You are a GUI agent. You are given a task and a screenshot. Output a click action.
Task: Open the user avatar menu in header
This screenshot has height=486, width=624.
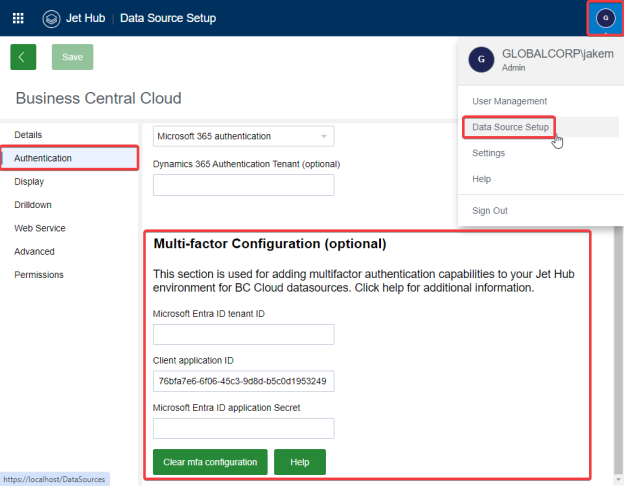pyautogui.click(x=605, y=18)
